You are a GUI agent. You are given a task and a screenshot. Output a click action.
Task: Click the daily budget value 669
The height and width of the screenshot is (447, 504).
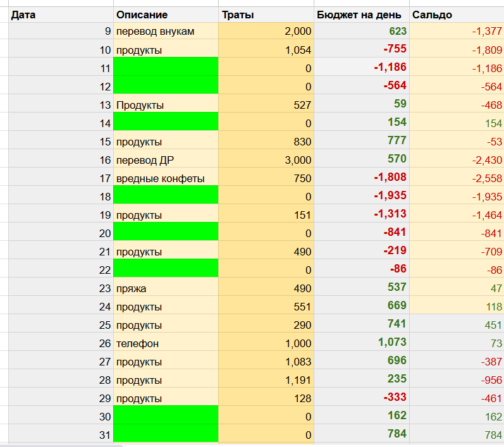(x=362, y=306)
